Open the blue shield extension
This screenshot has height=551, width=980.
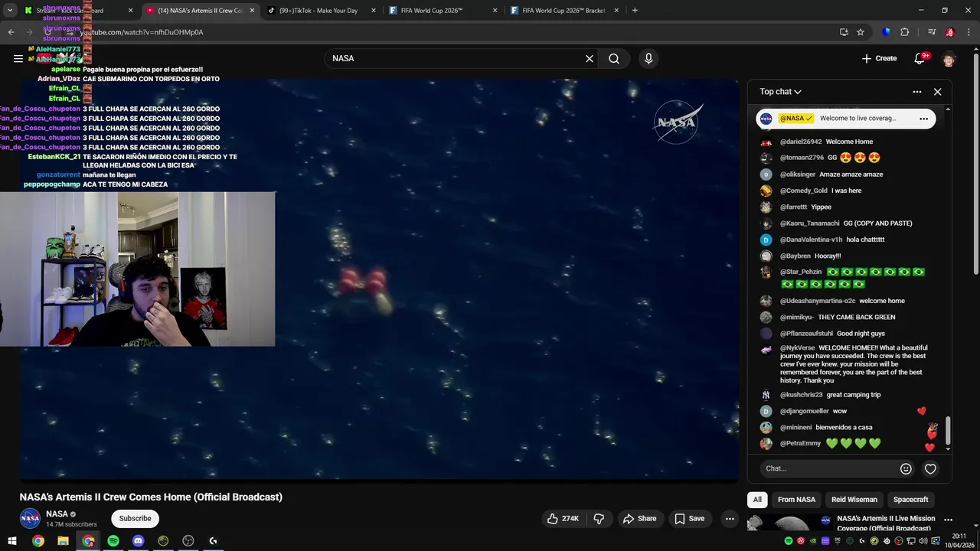[x=887, y=32]
